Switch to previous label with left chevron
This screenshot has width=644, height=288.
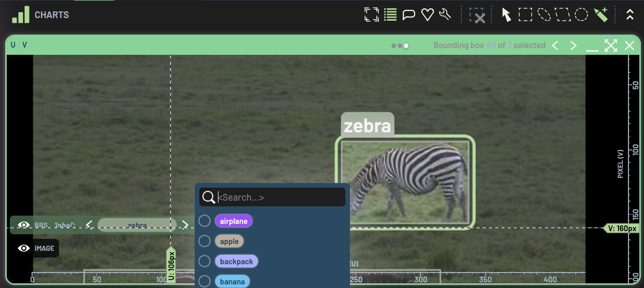(x=89, y=225)
